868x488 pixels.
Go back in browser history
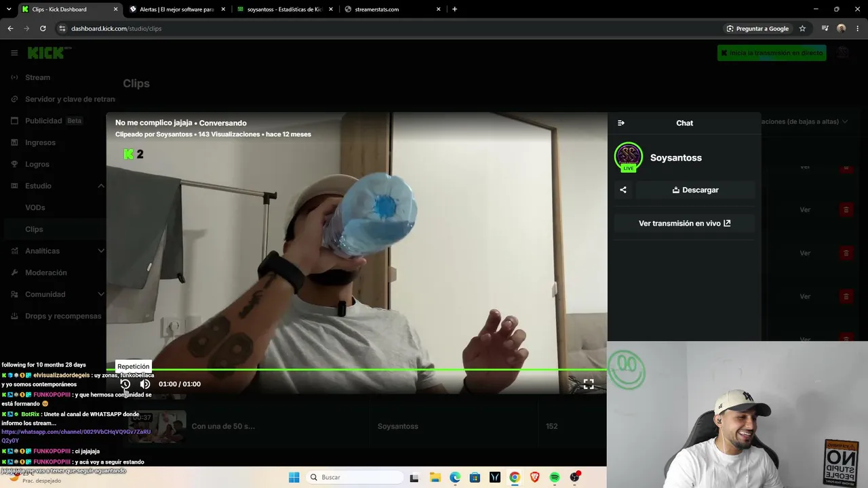click(x=10, y=28)
